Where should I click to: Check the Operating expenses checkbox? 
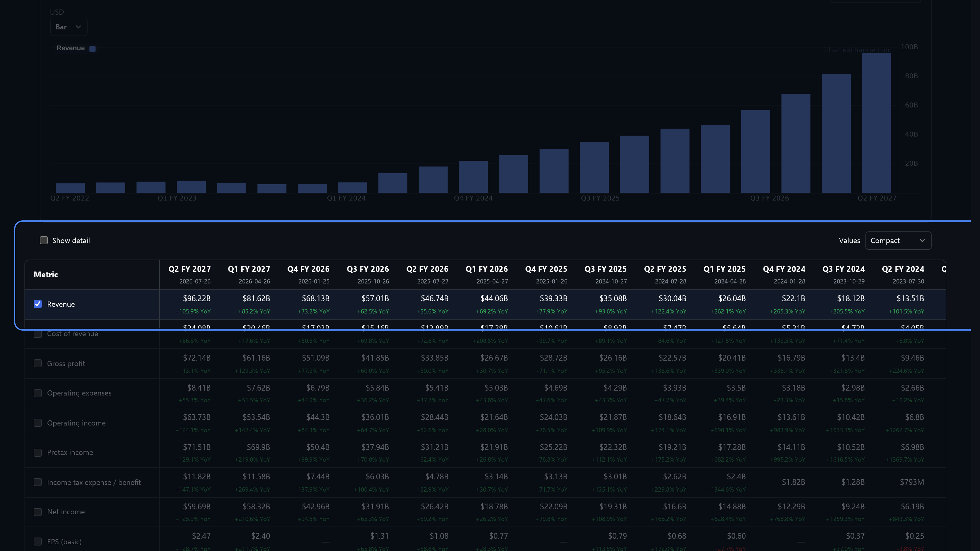tap(38, 393)
